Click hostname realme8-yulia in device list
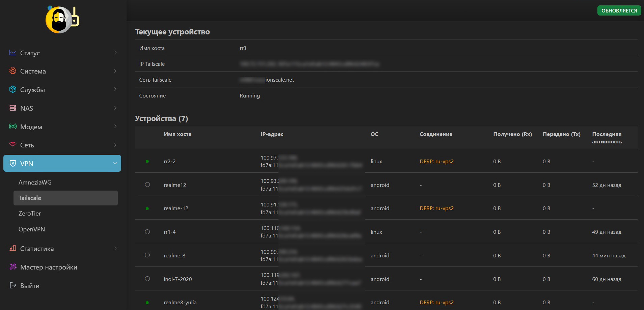Image resolution: width=644 pixels, height=310 pixels. tap(180, 303)
